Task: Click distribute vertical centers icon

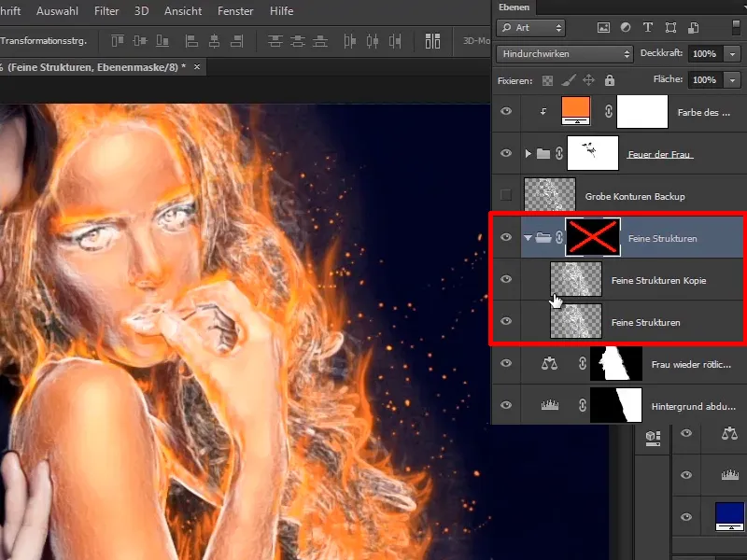Action: [x=298, y=41]
